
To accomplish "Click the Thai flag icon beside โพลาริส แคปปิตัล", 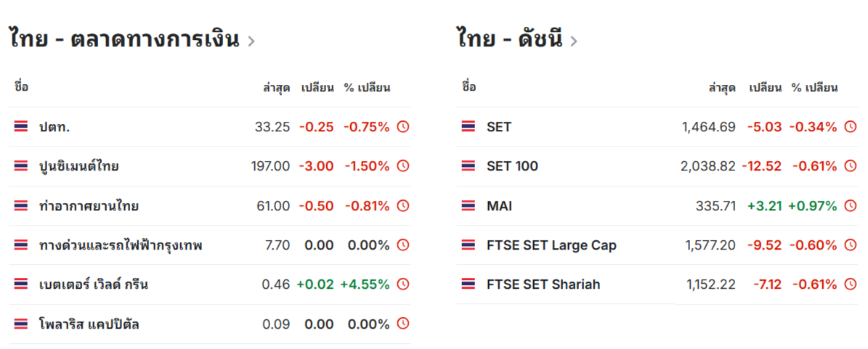I will click(x=20, y=324).
